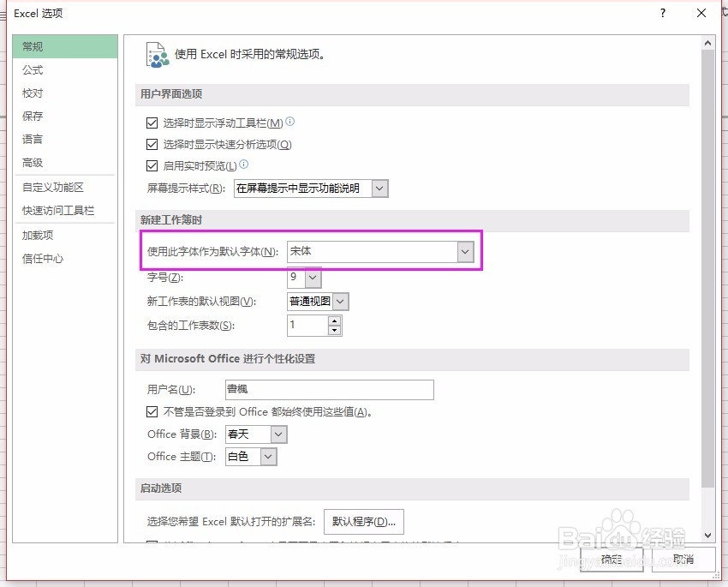Increase 包含的工作表数 with the up stepper
Viewport: 728px width, 587px height.
[333, 320]
